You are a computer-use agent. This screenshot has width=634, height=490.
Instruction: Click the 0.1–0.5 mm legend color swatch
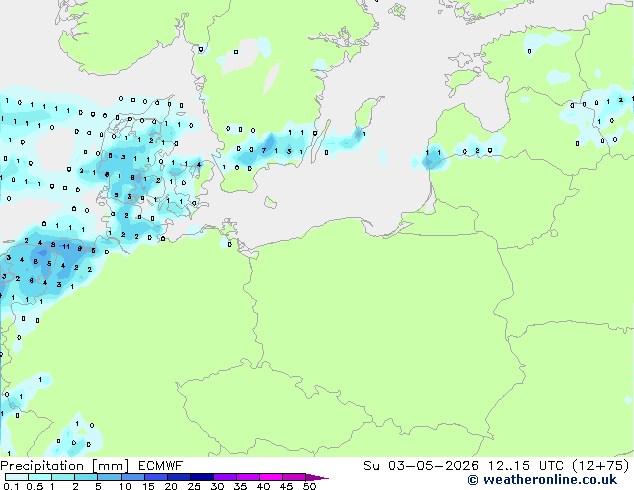click(x=17, y=477)
